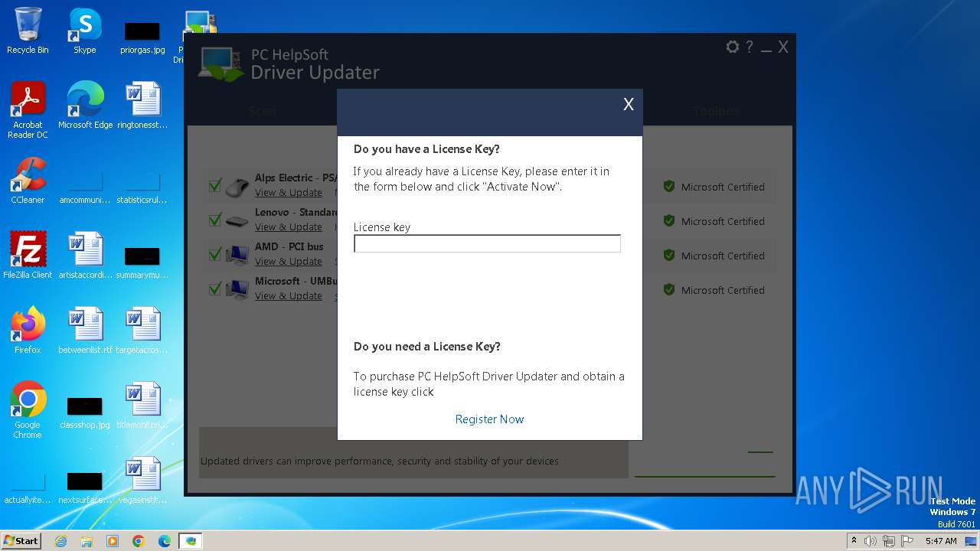
Task: Click View & Update for AMD PCI bus
Action: (289, 262)
